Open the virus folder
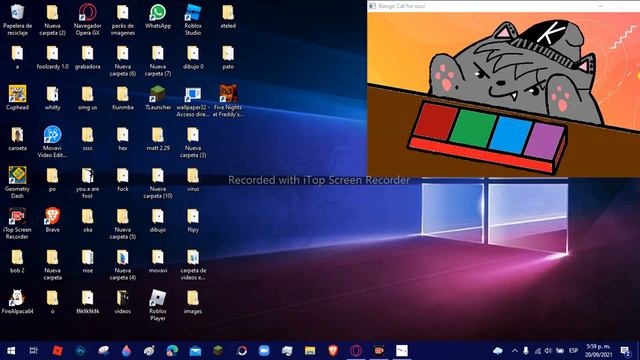 [193, 180]
